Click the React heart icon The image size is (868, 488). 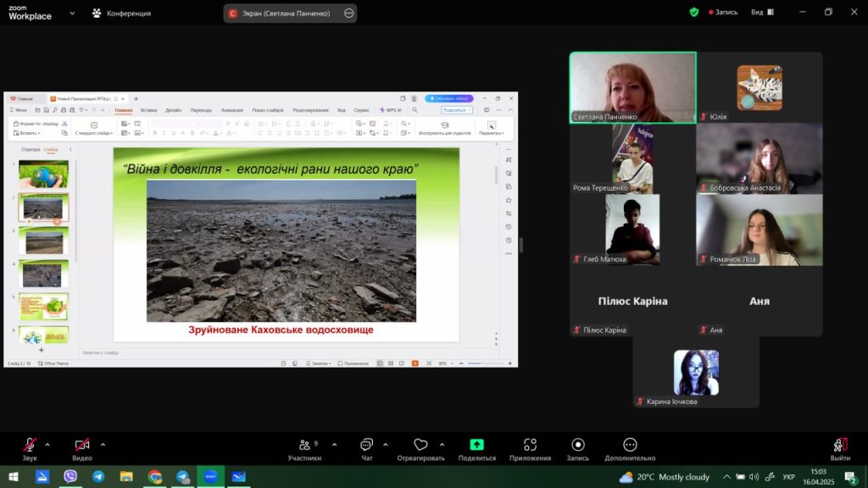pos(420,446)
